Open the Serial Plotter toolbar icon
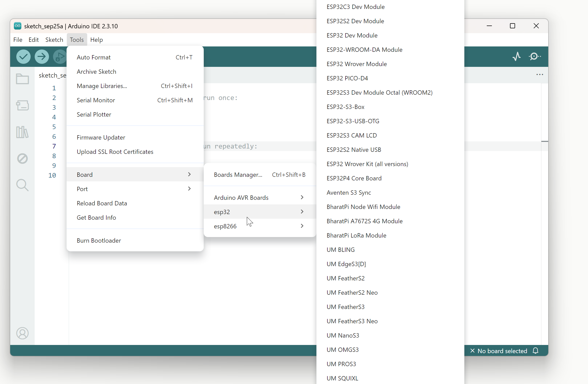 [x=517, y=56]
